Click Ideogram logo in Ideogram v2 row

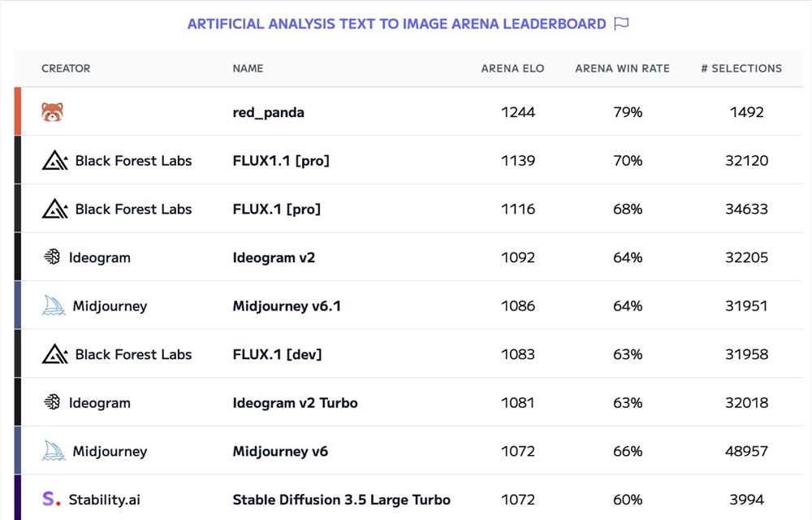(x=52, y=257)
